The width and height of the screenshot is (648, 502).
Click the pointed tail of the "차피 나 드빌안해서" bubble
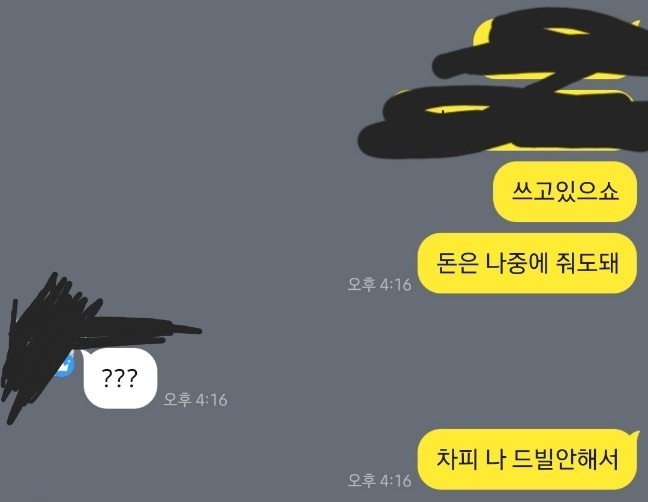pyautogui.click(x=635, y=435)
